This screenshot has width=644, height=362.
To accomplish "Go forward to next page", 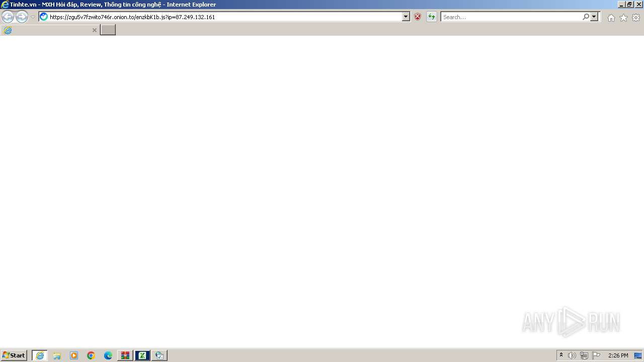I will [x=22, y=17].
